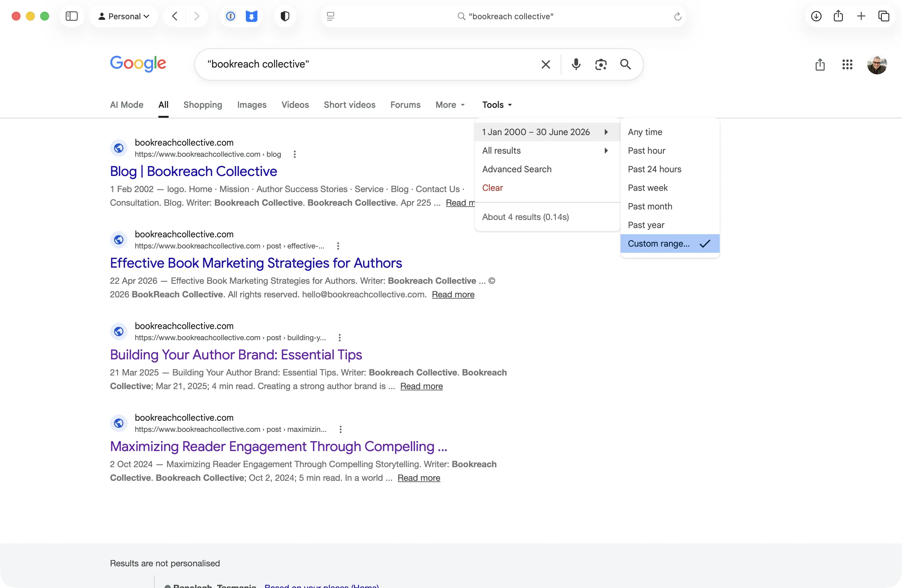The width and height of the screenshot is (902, 588).
Task: Reload the page in address bar
Action: pos(678,16)
